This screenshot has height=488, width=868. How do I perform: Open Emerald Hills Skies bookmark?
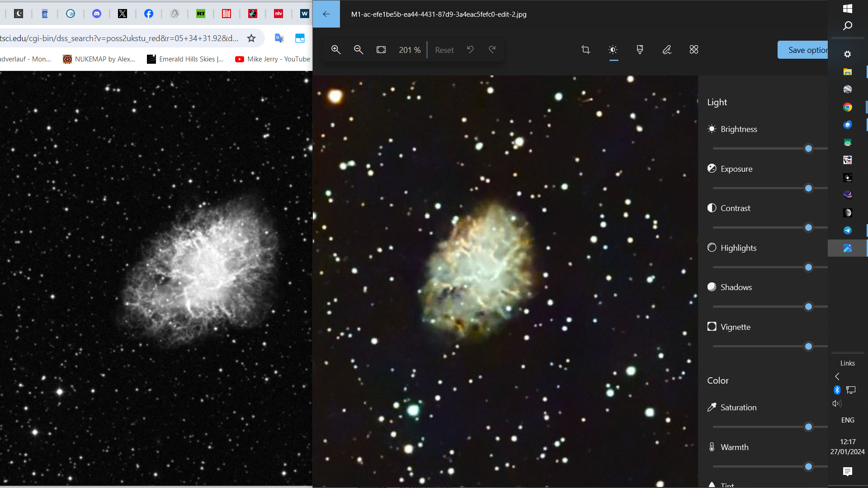coord(185,59)
